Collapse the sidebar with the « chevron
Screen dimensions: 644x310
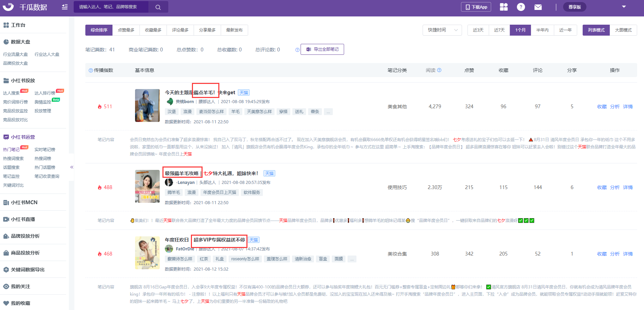72,167
